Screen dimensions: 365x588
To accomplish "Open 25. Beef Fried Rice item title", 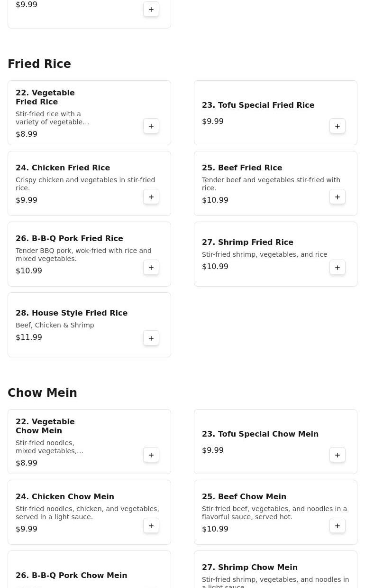I will (x=242, y=168).
